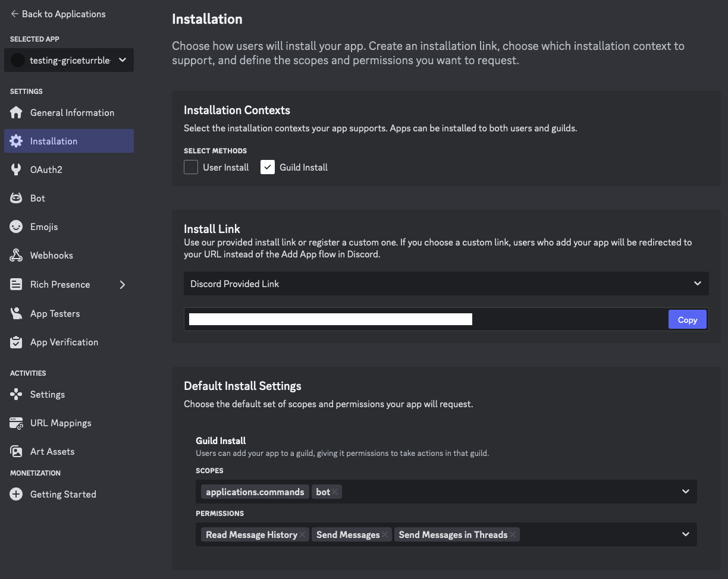Click the App Testers icon

coord(17,313)
